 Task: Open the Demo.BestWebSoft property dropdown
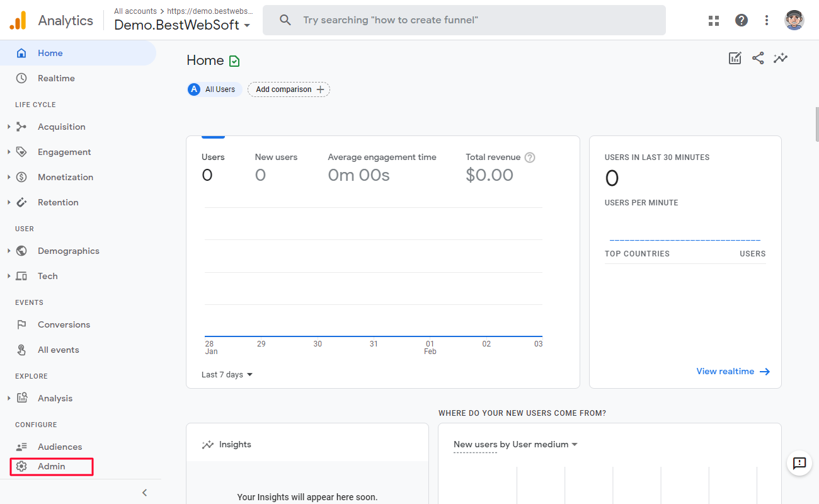(x=182, y=25)
